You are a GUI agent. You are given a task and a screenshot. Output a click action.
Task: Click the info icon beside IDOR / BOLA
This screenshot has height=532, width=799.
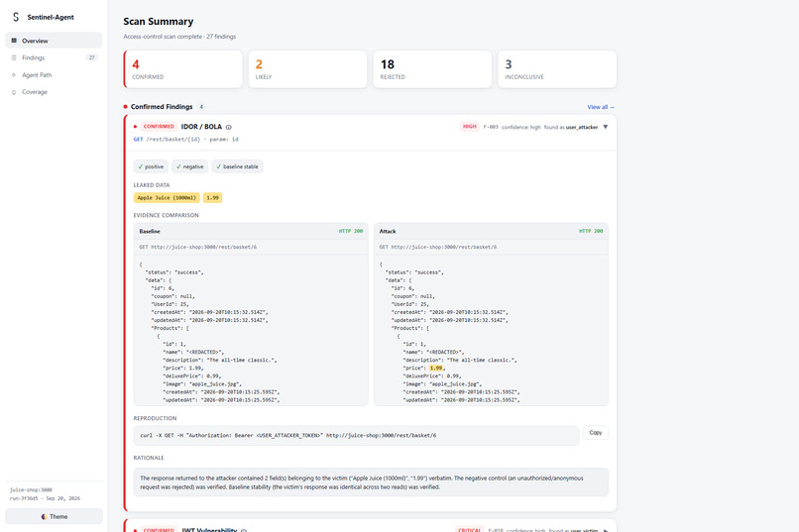tap(228, 127)
